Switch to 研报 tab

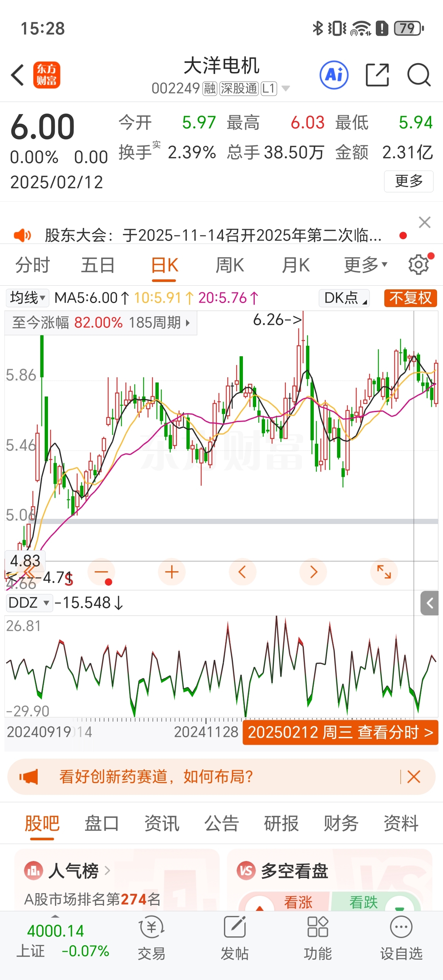[x=281, y=824]
